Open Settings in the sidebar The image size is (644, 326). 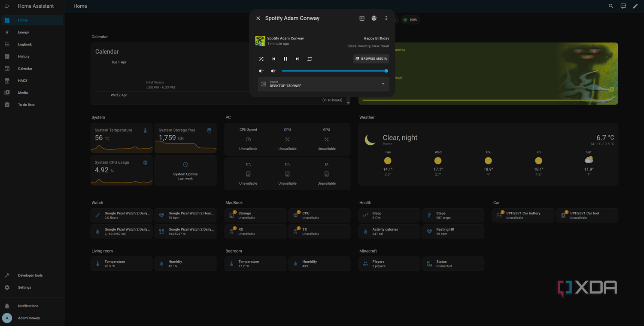click(x=32, y=287)
